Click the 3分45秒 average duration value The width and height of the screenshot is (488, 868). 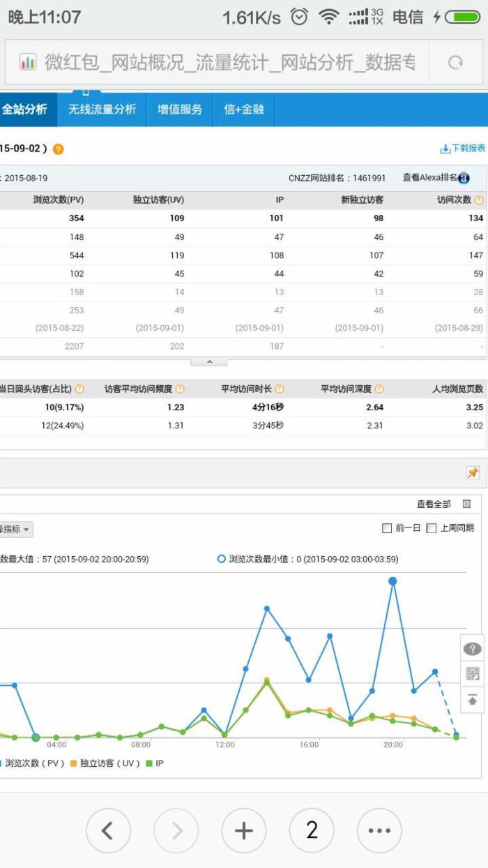tap(268, 426)
